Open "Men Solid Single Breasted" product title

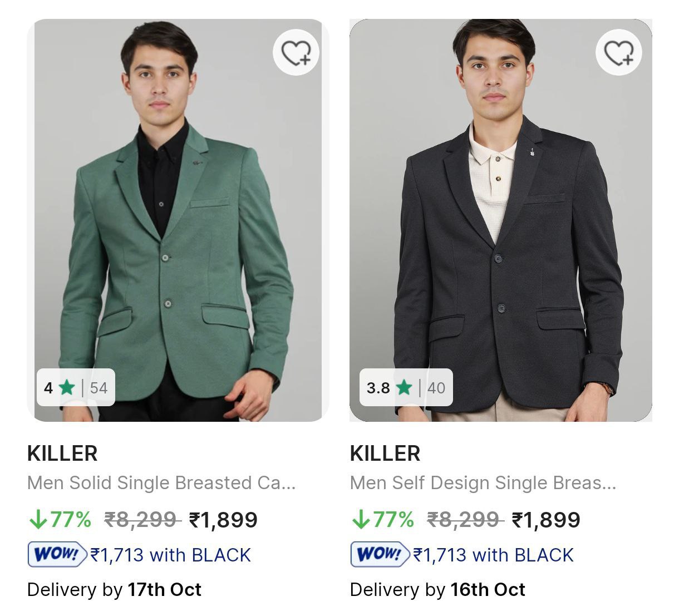coord(161,483)
